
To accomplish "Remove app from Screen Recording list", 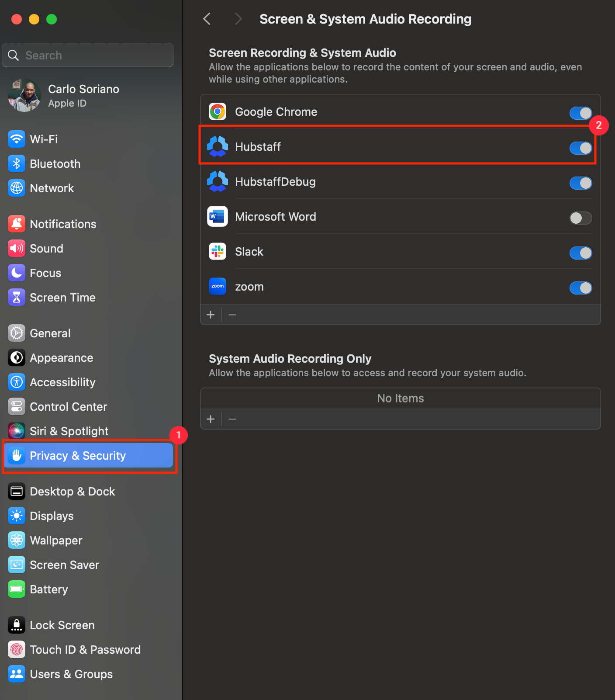I will pyautogui.click(x=232, y=315).
